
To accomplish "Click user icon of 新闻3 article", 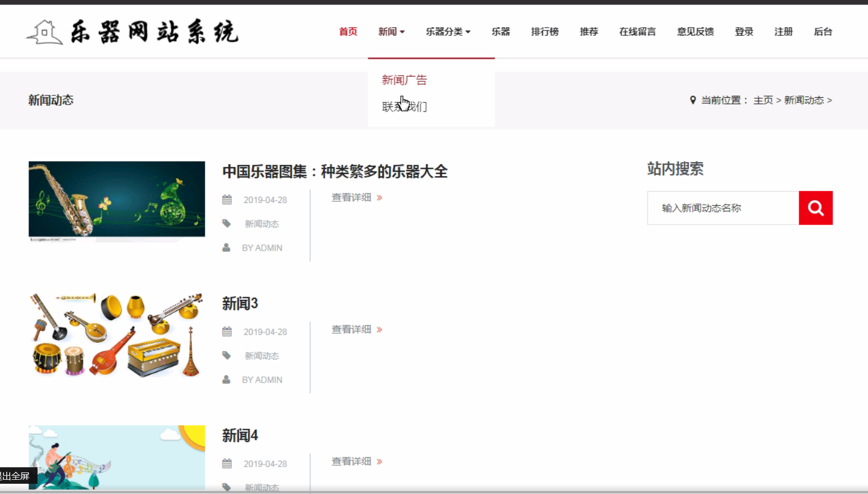I will click(226, 380).
